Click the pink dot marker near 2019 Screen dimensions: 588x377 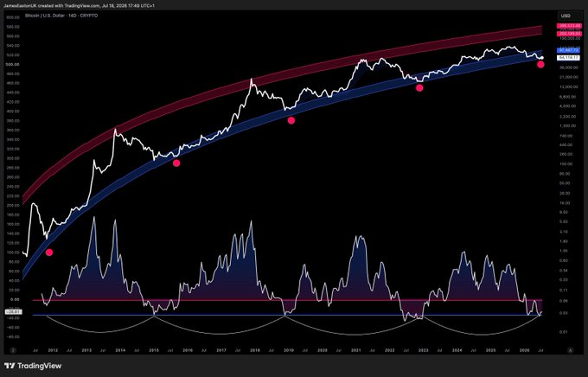click(x=291, y=120)
